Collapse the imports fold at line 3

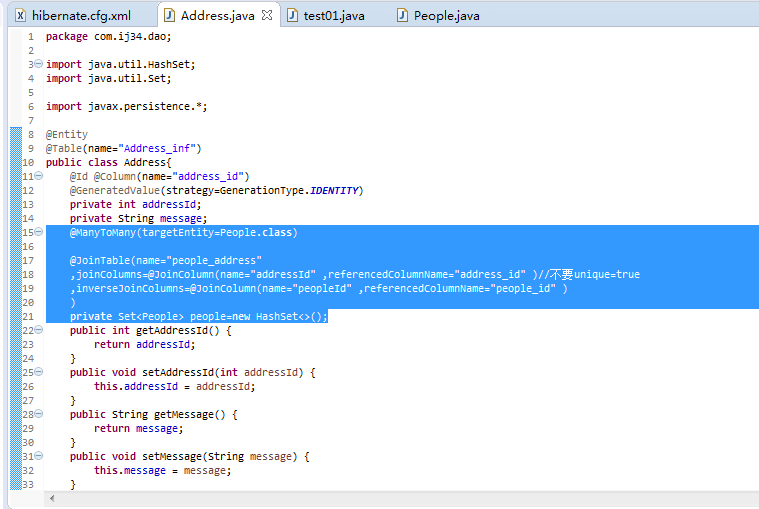[x=39, y=64]
